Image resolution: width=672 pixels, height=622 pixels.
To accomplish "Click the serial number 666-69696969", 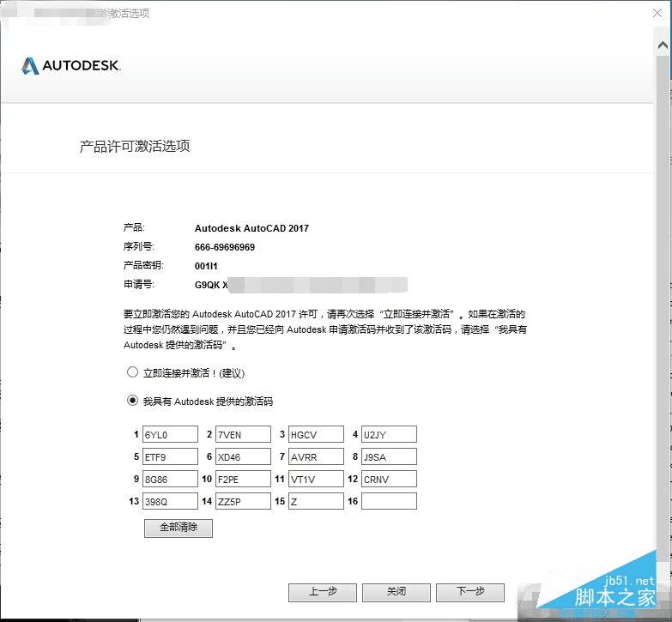I will [225, 247].
